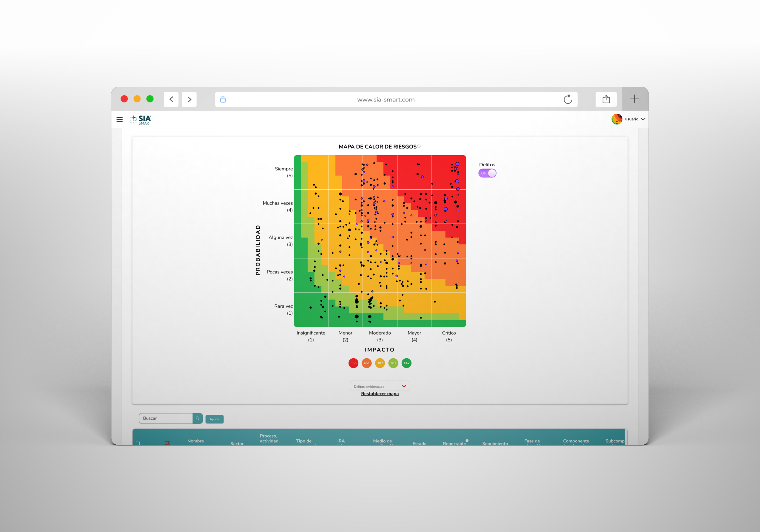Click into the Buscar search field
Image resolution: width=760 pixels, height=532 pixels.
(x=166, y=419)
